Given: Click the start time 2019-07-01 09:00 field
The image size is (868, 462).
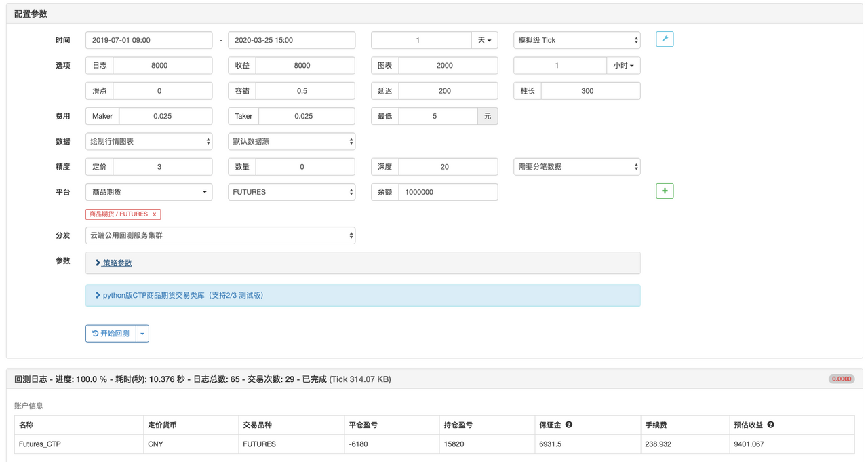Looking at the screenshot, I should 149,40.
